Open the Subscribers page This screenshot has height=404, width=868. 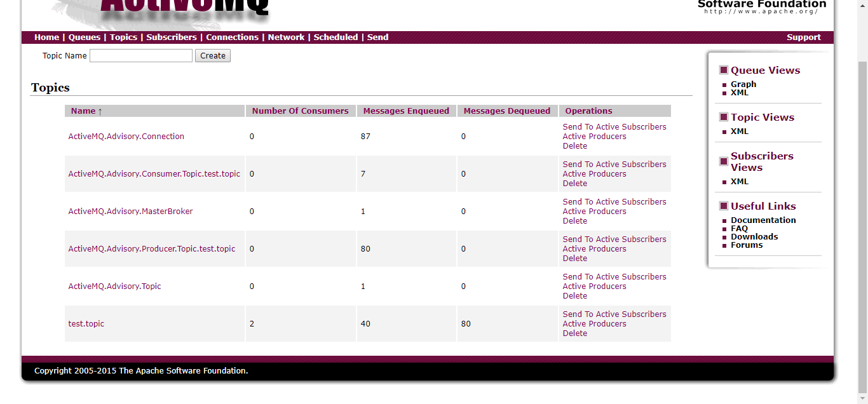coord(172,37)
